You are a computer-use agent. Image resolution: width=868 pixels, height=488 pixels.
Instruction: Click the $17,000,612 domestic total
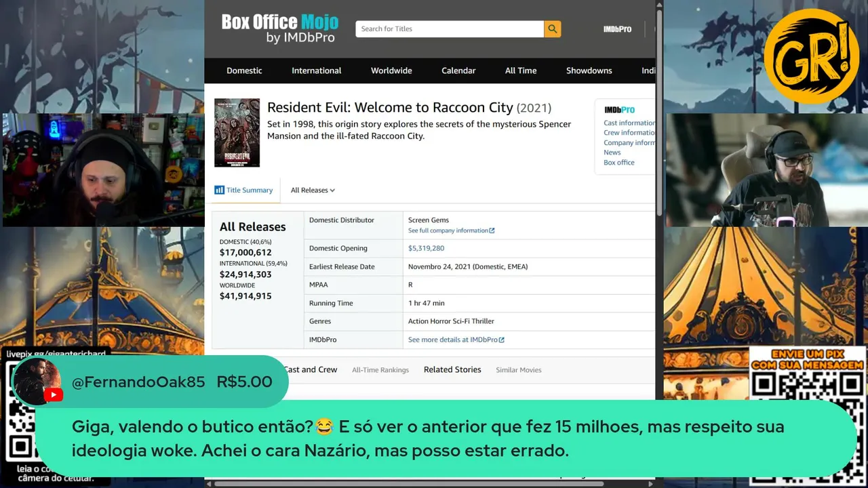tap(245, 252)
